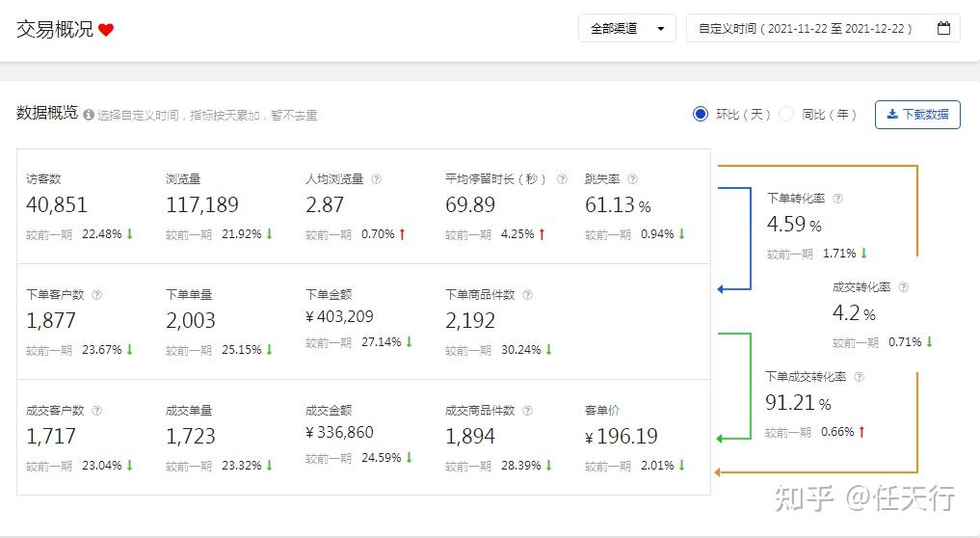Click the 27.14% change under 下单金额
The height and width of the screenshot is (538, 980).
click(x=382, y=342)
